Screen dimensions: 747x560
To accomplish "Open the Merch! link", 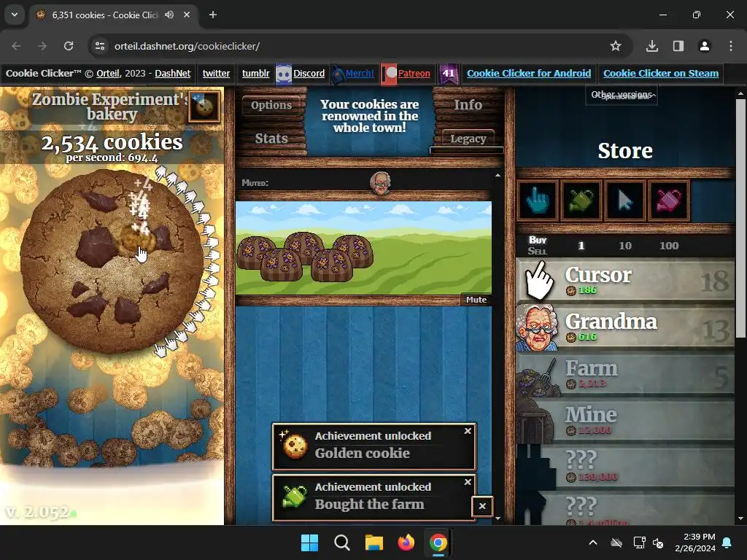I will point(359,74).
